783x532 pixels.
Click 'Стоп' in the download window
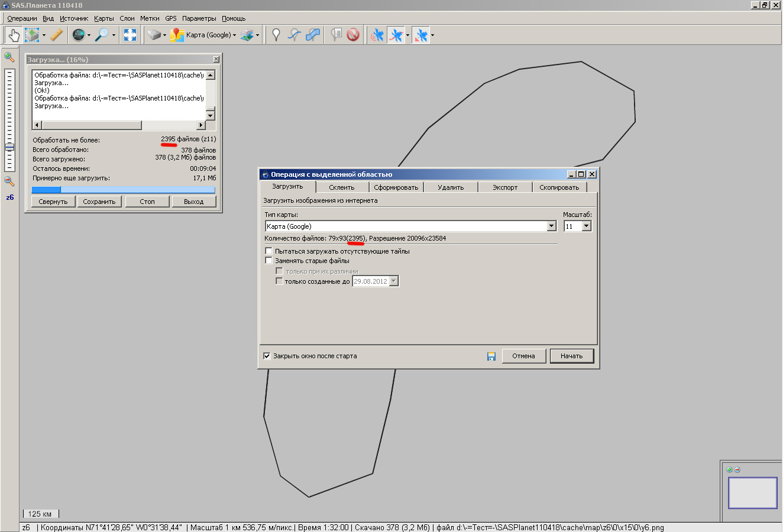(x=147, y=202)
